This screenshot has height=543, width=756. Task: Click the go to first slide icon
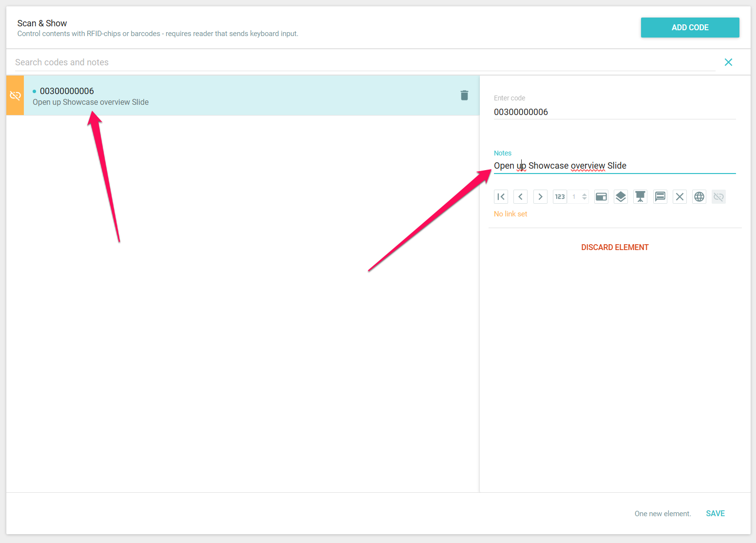coord(501,197)
